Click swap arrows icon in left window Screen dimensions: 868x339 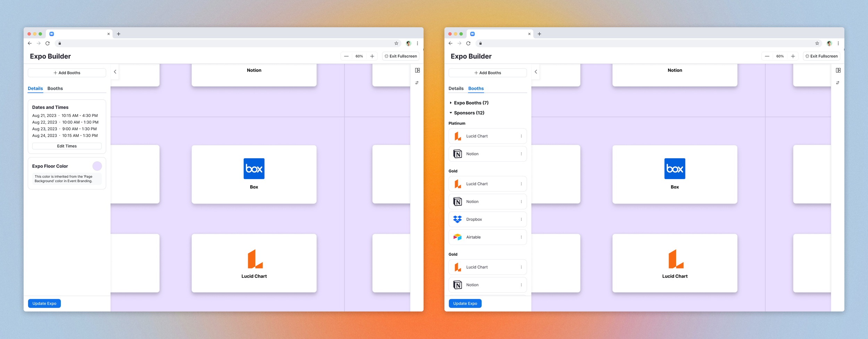[x=417, y=83]
